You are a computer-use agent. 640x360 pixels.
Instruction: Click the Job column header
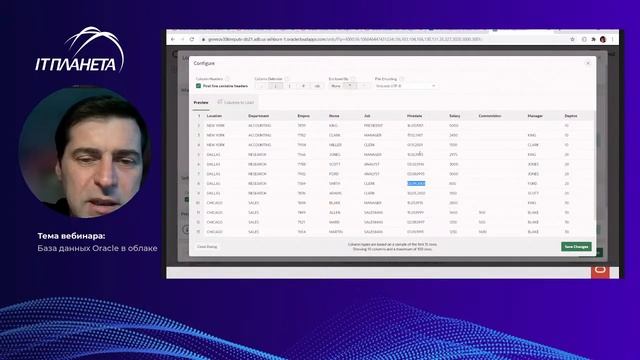[367, 116]
